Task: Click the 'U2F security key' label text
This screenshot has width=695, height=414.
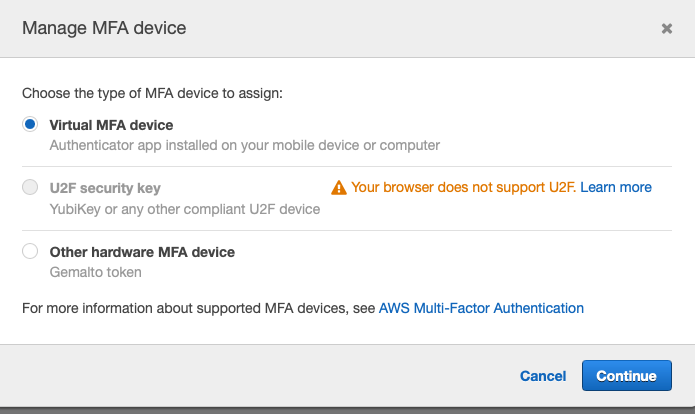Action: click(105, 188)
